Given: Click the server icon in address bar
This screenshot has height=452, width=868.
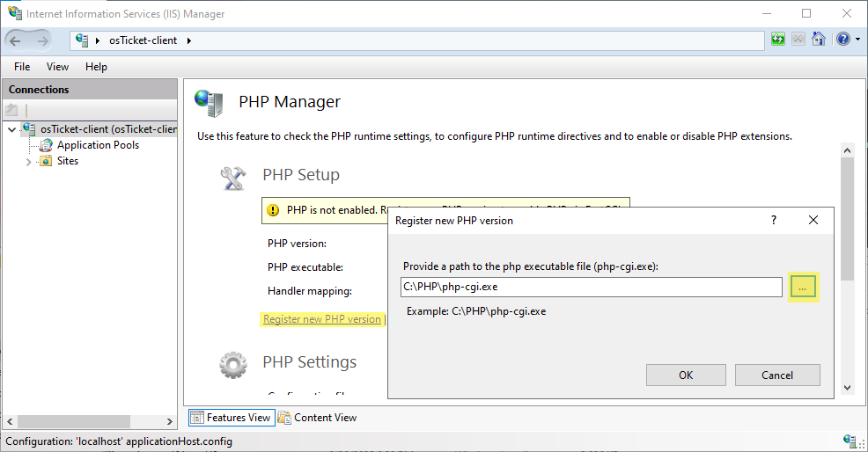Looking at the screenshot, I should (x=82, y=40).
